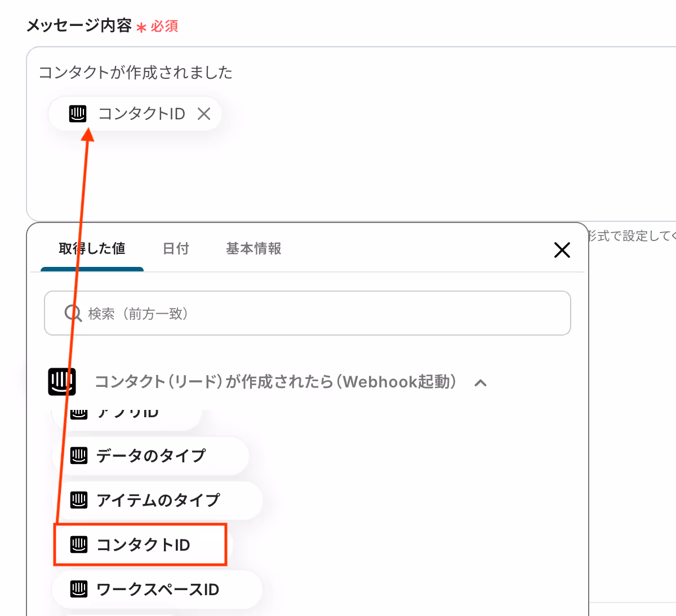Focus the 検索（前方一致） search field
Image resolution: width=676 pixels, height=616 pixels.
(x=308, y=313)
